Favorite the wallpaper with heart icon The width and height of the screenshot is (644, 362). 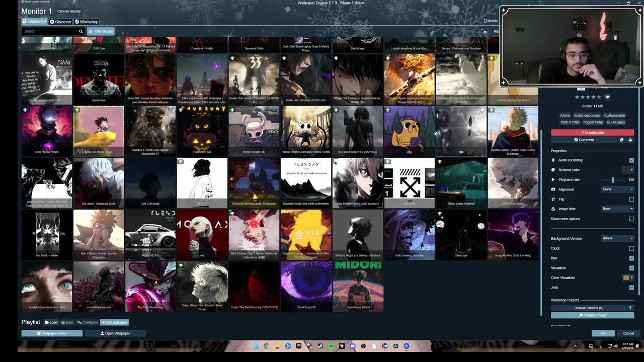(607, 97)
